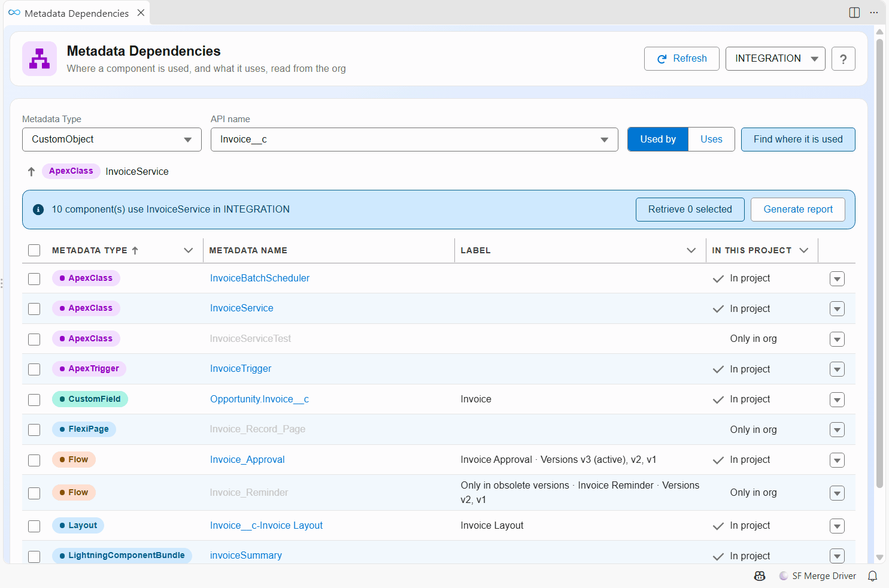Check the Invoice_Record_Page row checkbox
Viewport: 889px width, 588px height.
(x=34, y=430)
